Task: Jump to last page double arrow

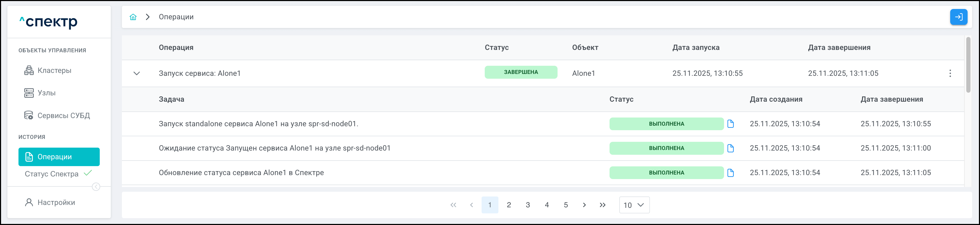Action: pyautogui.click(x=603, y=205)
